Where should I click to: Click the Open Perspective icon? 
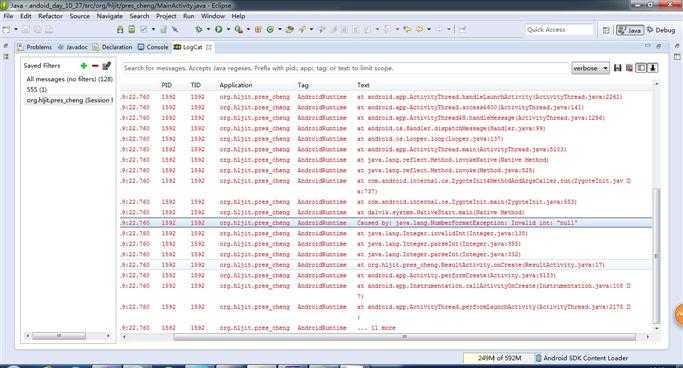pyautogui.click(x=606, y=30)
